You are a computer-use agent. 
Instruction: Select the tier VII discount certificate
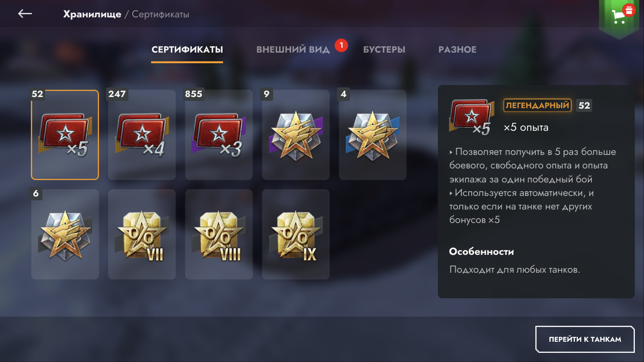142,234
